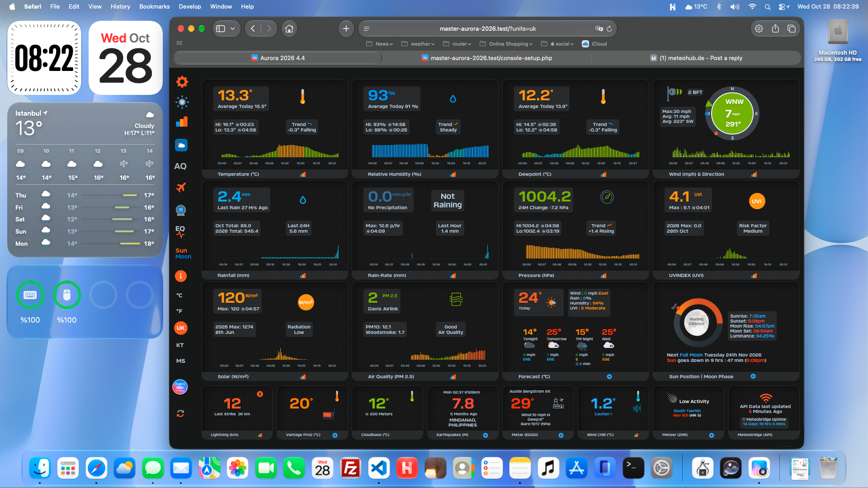Open the orange airplane icon in sidebar
868x488 pixels.
(x=181, y=187)
